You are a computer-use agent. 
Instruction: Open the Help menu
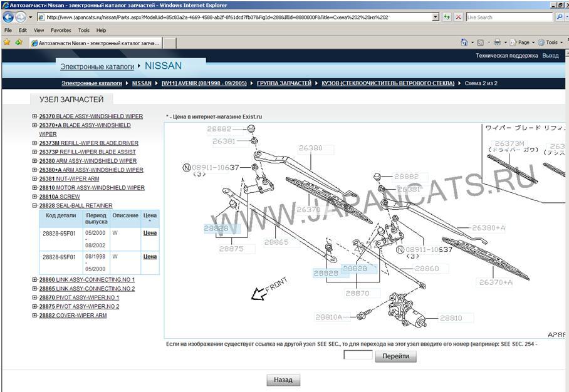click(x=102, y=31)
